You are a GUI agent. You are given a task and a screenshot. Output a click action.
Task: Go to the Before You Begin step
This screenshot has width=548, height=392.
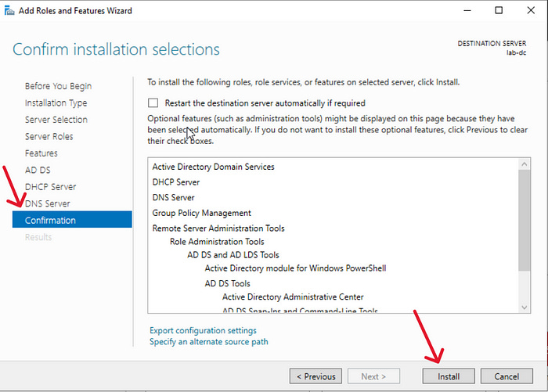[x=58, y=86]
